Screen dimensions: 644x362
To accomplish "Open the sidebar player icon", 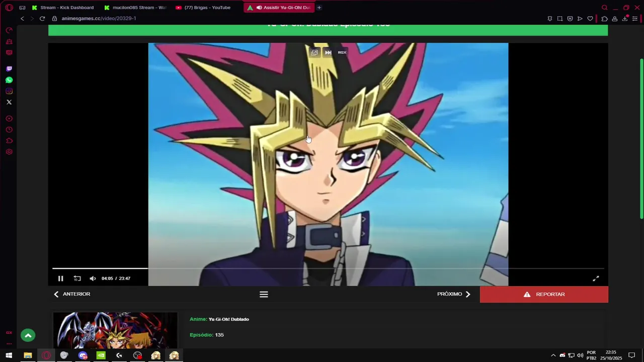I will click(9, 119).
